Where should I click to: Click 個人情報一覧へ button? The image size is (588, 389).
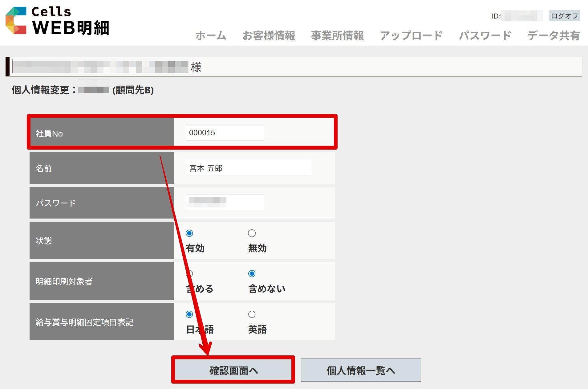[x=361, y=370]
